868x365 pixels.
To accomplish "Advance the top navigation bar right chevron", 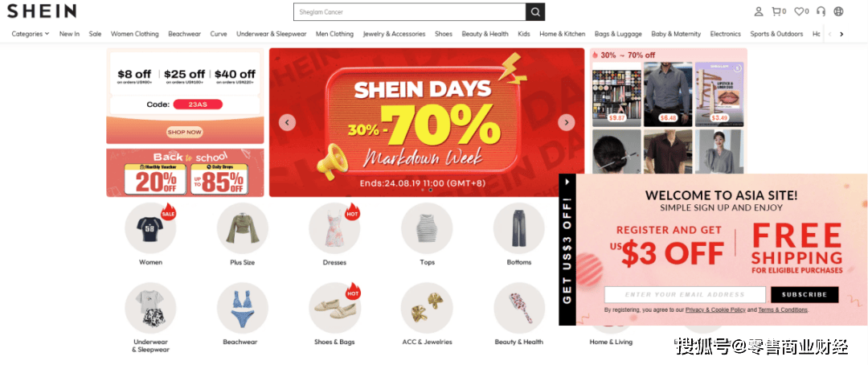I will [x=841, y=35].
